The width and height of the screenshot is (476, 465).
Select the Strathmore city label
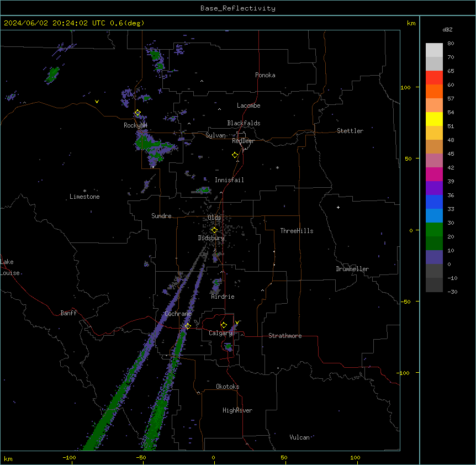[285, 336]
